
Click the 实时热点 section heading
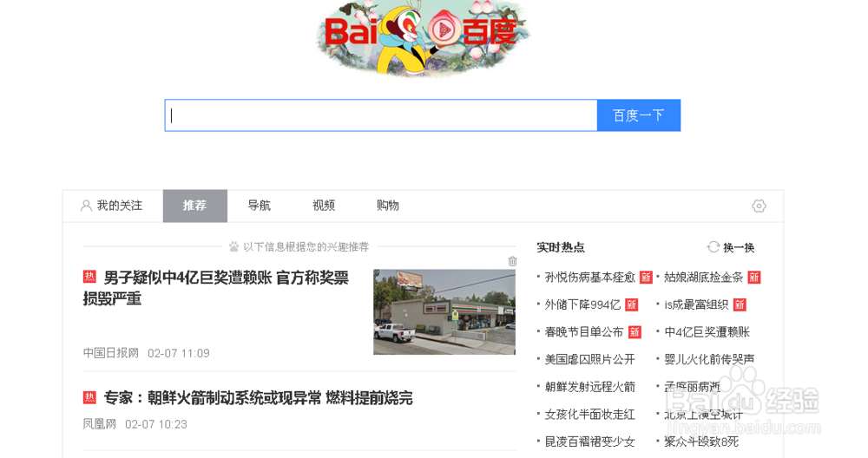pyautogui.click(x=560, y=247)
